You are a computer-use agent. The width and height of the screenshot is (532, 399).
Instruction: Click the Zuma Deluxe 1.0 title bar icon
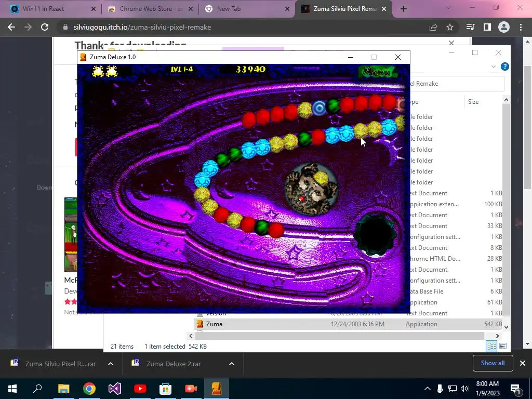(x=83, y=57)
